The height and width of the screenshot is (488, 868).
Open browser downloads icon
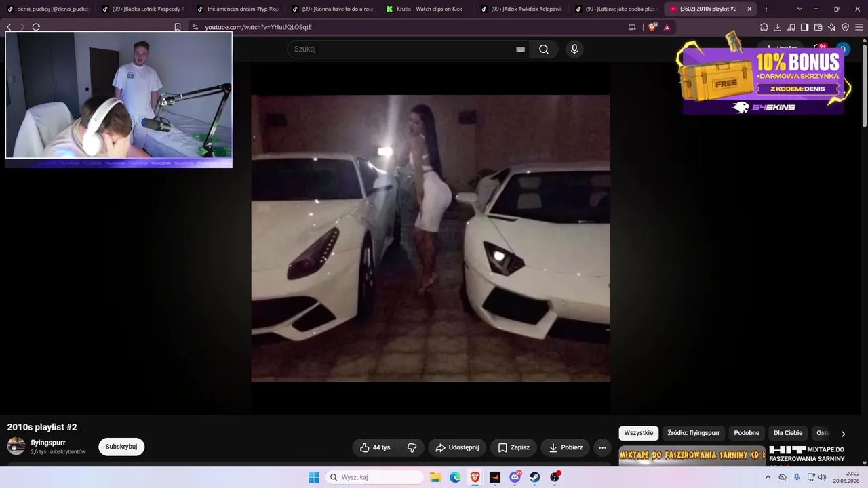pyautogui.click(x=778, y=27)
